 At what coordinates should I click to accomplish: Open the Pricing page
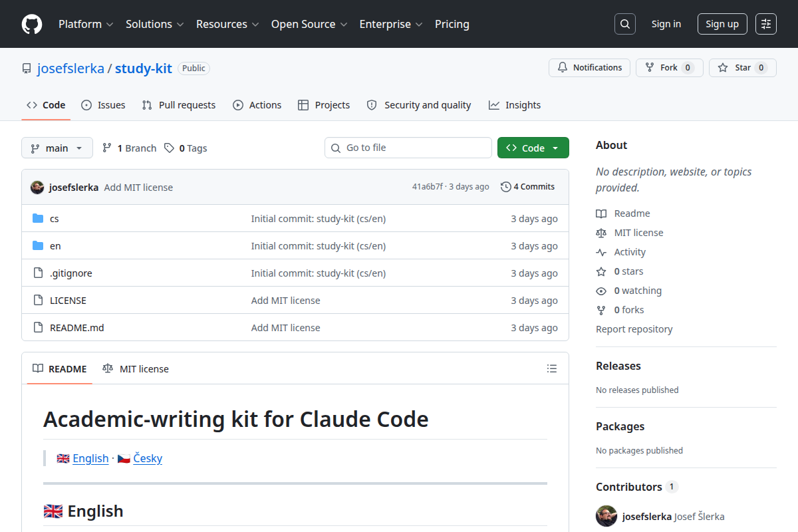click(x=452, y=24)
